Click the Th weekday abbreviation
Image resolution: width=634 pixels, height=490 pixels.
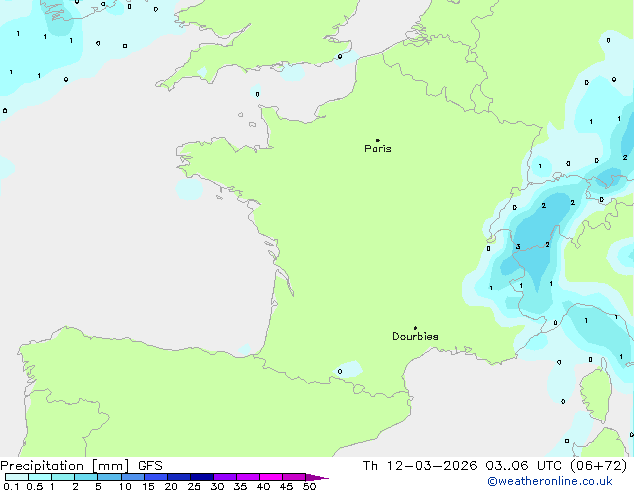[x=370, y=466]
